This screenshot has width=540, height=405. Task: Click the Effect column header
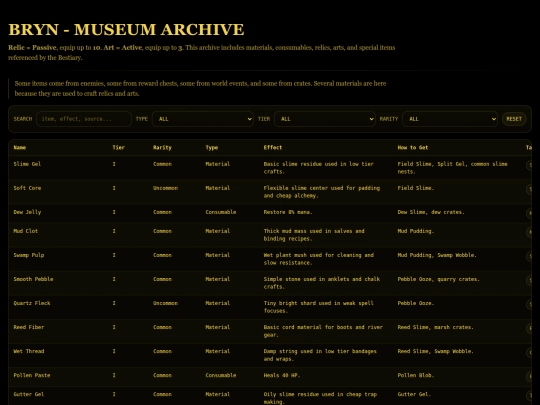tap(273, 147)
